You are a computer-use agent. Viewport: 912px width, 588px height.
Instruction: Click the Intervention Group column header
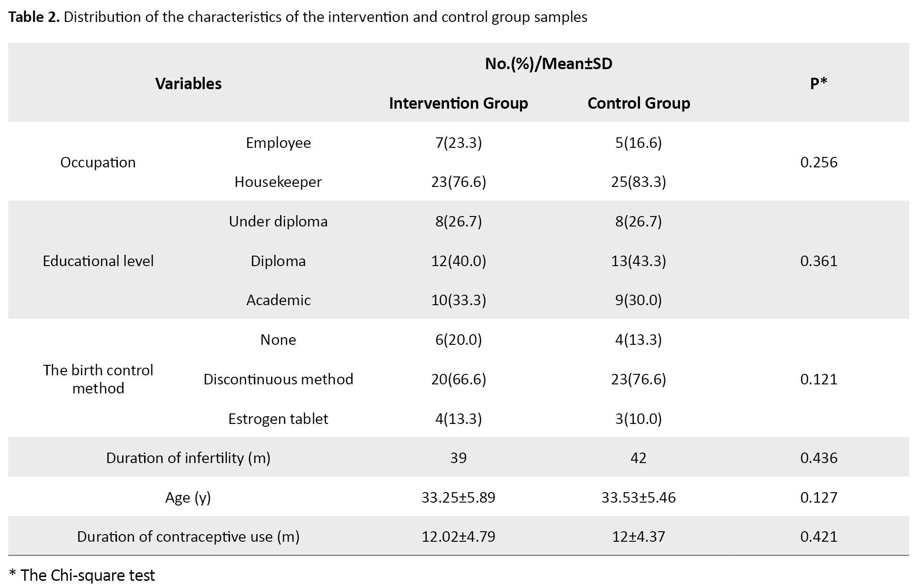(x=458, y=103)
